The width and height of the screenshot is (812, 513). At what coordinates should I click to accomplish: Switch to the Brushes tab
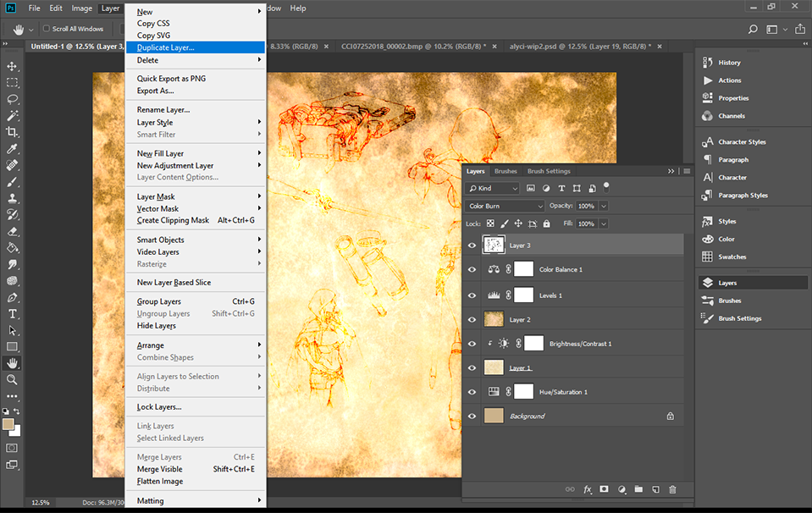pos(505,171)
